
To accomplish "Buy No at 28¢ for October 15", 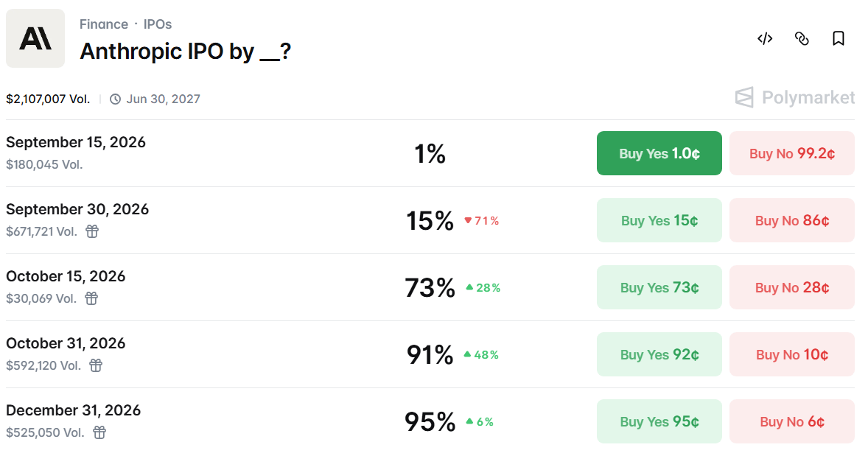I will [792, 287].
